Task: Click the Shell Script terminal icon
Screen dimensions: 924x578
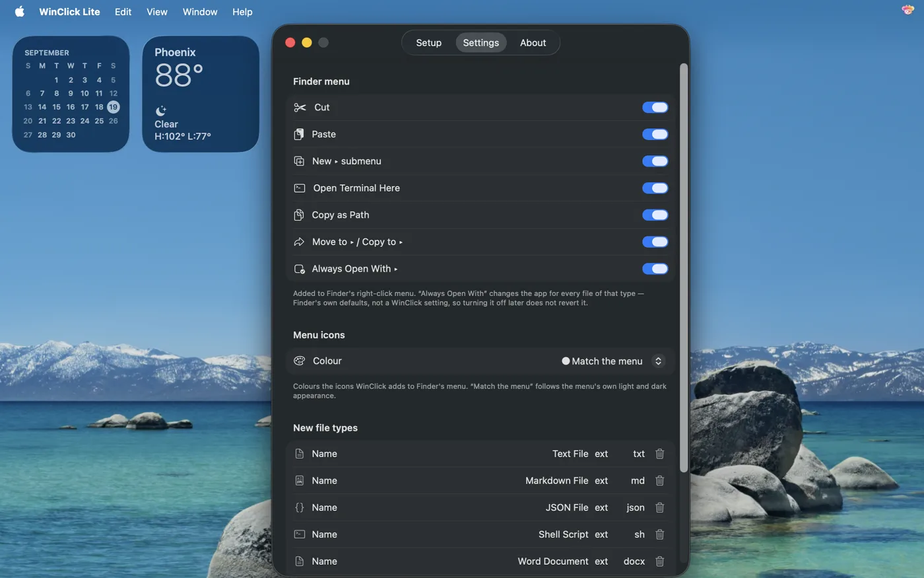Action: [300, 534]
